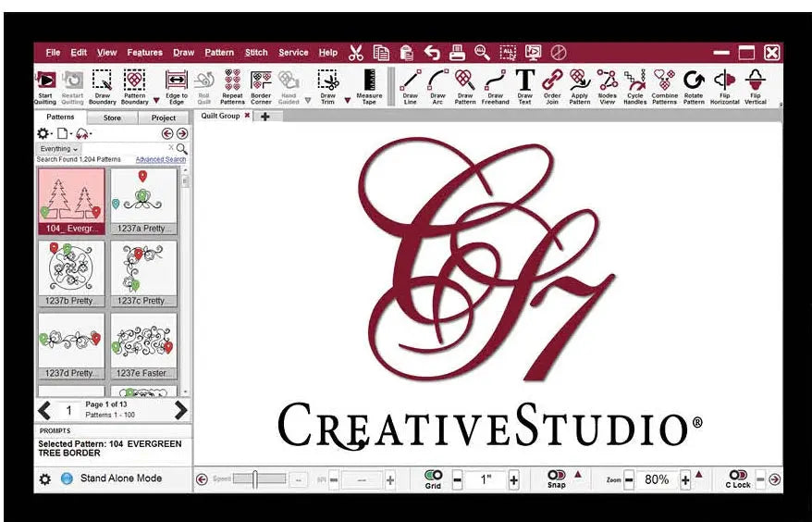The height and width of the screenshot is (522, 812).
Task: Select the 1237e Faster pattern thumbnail
Action: (x=143, y=346)
